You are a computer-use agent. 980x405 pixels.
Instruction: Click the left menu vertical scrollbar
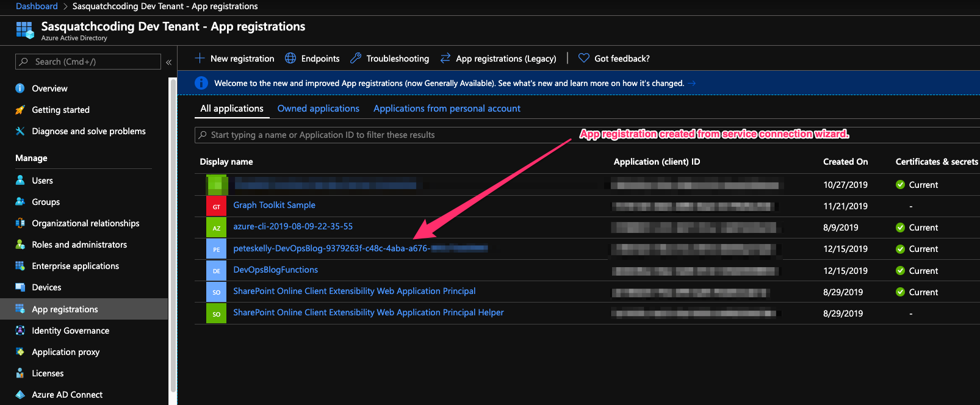pos(173,235)
